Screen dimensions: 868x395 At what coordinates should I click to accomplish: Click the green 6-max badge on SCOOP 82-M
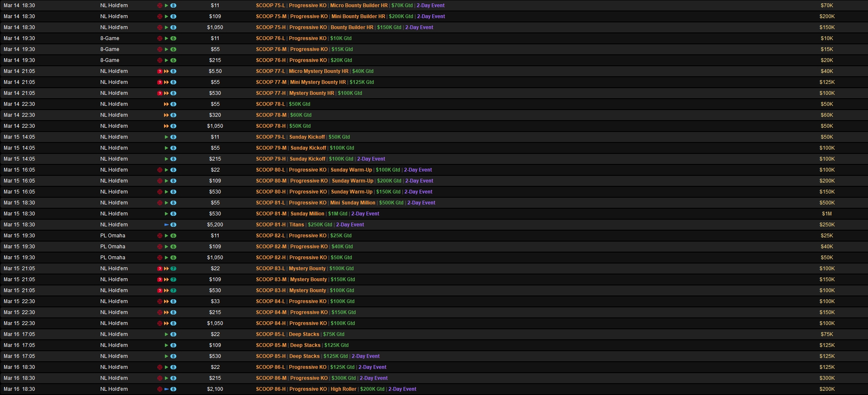[173, 247]
